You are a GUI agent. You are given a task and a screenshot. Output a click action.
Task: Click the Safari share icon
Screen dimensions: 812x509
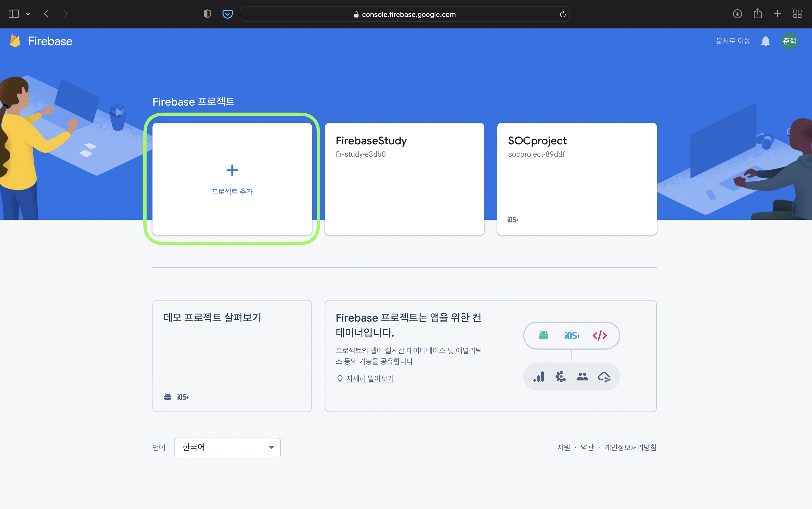point(757,14)
